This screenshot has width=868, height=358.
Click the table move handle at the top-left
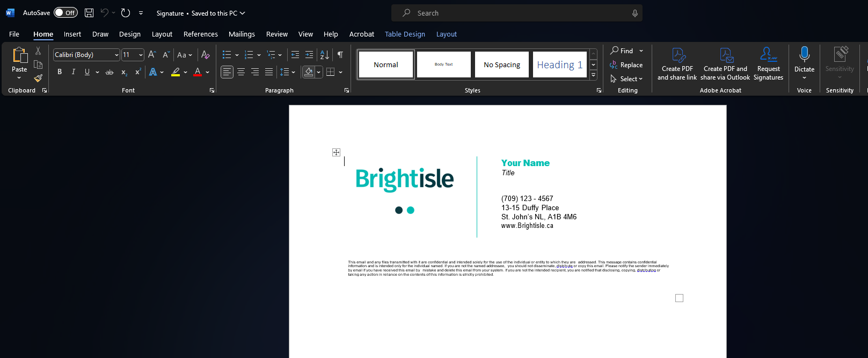(x=336, y=153)
